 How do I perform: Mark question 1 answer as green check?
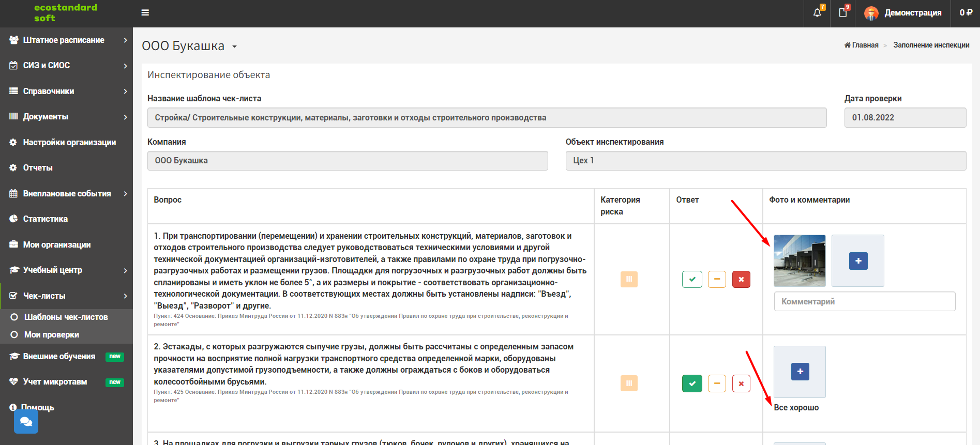coord(692,279)
